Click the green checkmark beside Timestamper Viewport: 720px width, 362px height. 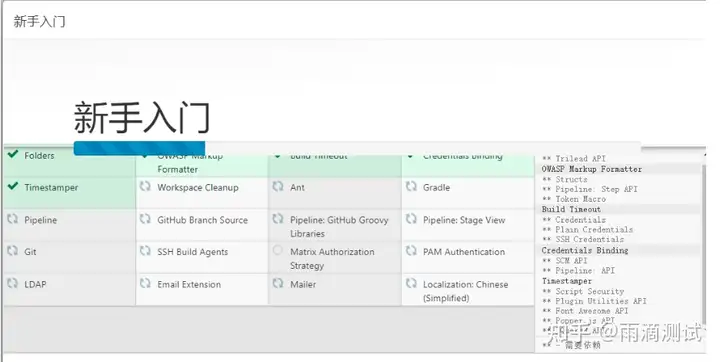(x=13, y=186)
